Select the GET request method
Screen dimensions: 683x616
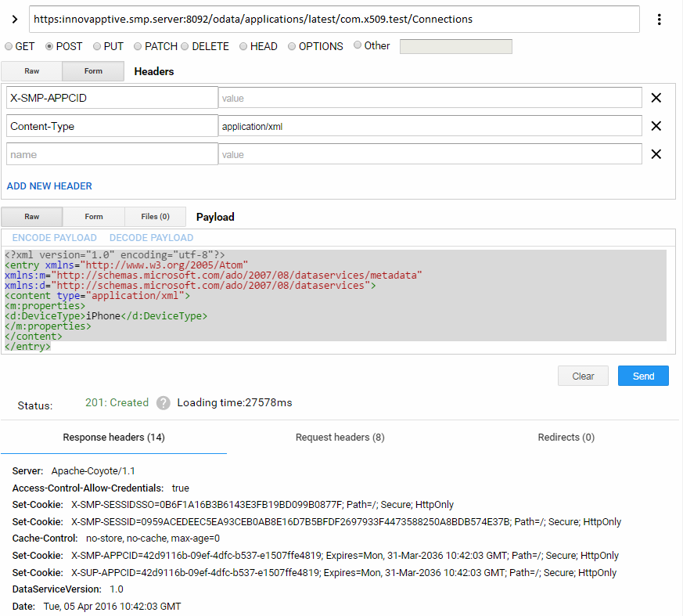point(9,46)
